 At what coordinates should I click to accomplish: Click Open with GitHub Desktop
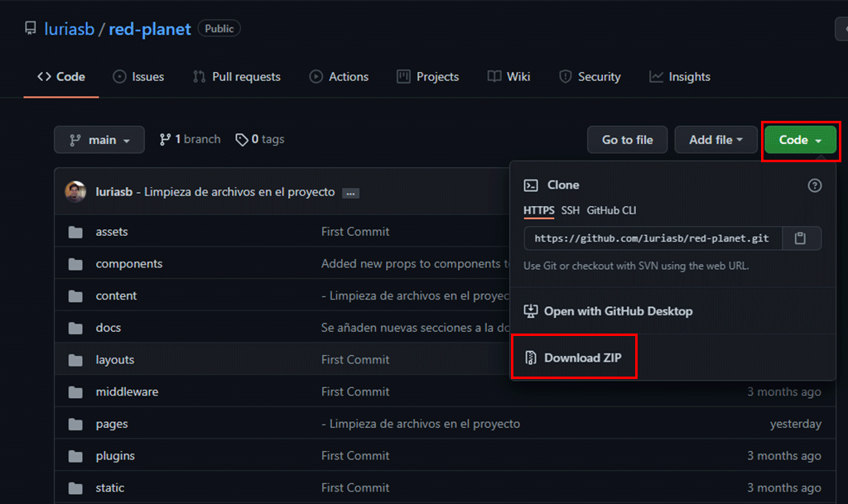[608, 311]
